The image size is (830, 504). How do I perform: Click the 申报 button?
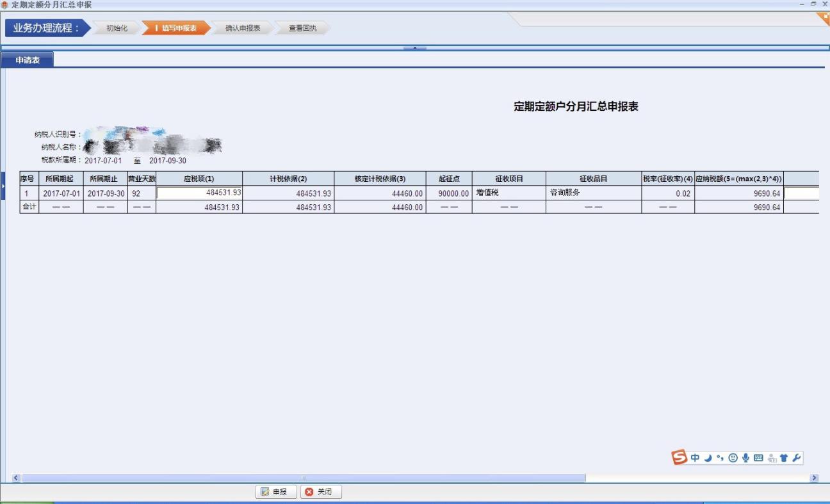pyautogui.click(x=276, y=492)
